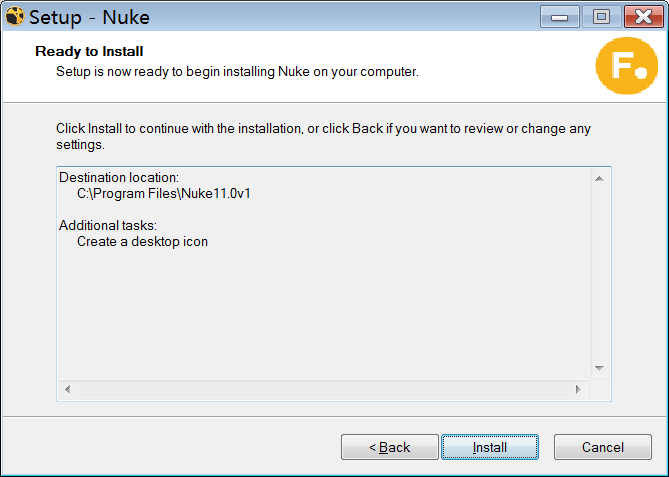Image resolution: width=669 pixels, height=477 pixels.
Task: Click the "Setup - Nuke" title bar text
Action: click(89, 18)
